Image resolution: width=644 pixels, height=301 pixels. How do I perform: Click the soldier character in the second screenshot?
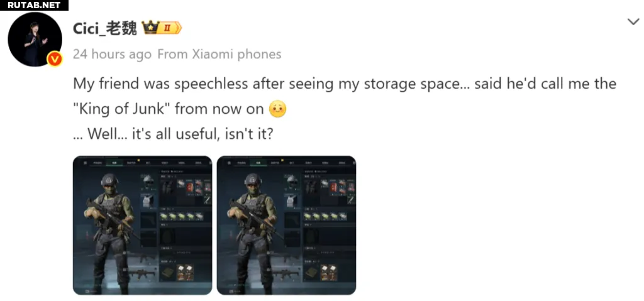[253, 233]
